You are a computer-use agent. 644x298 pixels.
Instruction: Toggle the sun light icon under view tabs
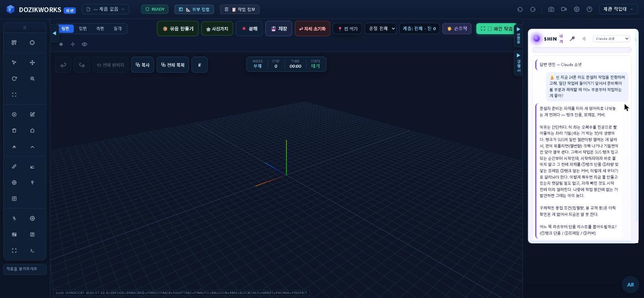click(x=73, y=44)
